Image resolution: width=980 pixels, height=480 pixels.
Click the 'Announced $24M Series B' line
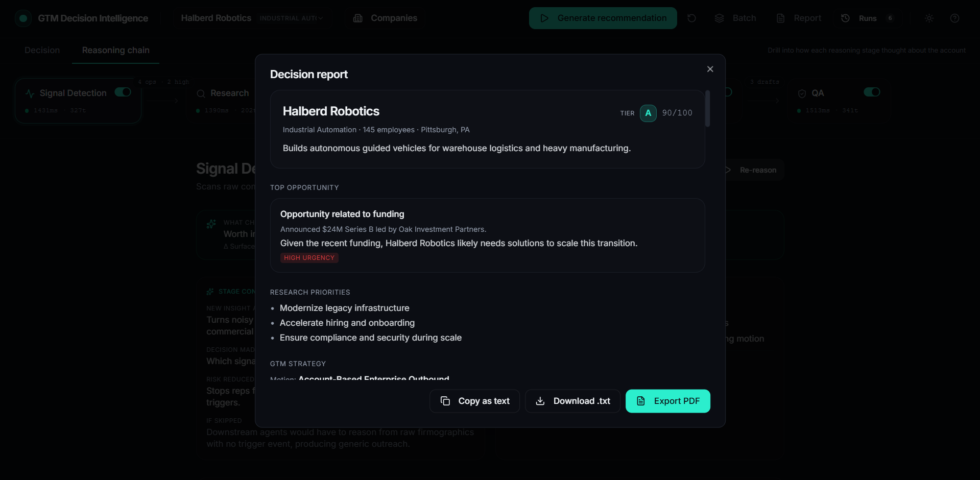click(383, 229)
